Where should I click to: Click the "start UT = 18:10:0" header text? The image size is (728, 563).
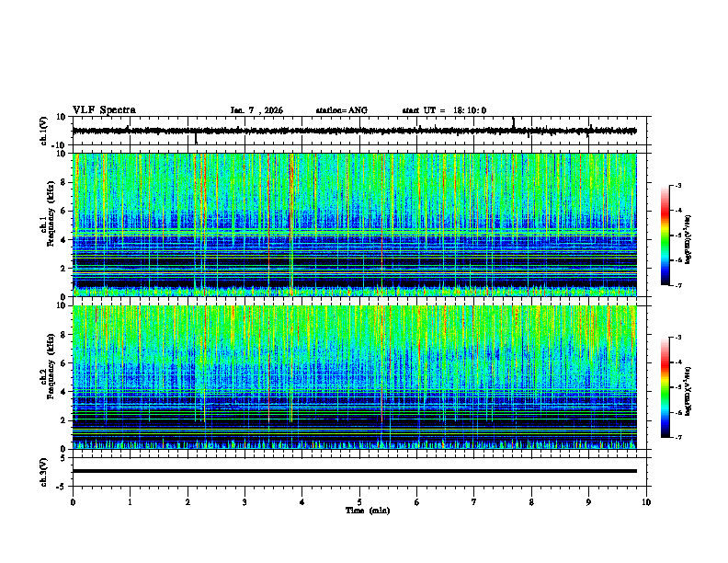(444, 110)
